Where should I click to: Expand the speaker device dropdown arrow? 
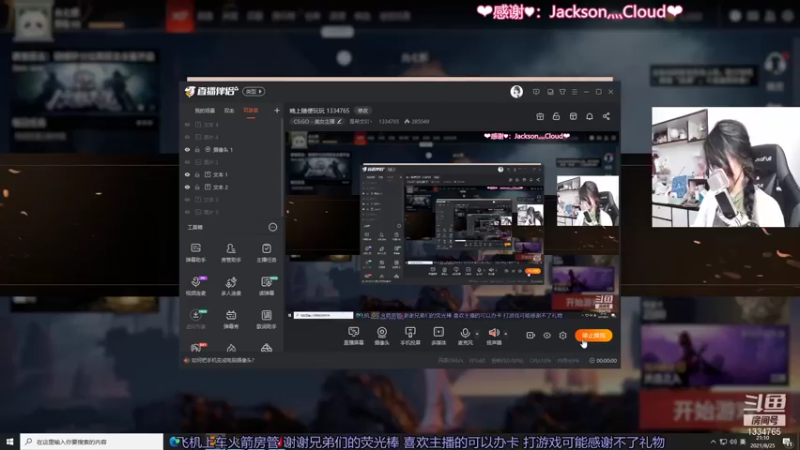pyautogui.click(x=506, y=334)
